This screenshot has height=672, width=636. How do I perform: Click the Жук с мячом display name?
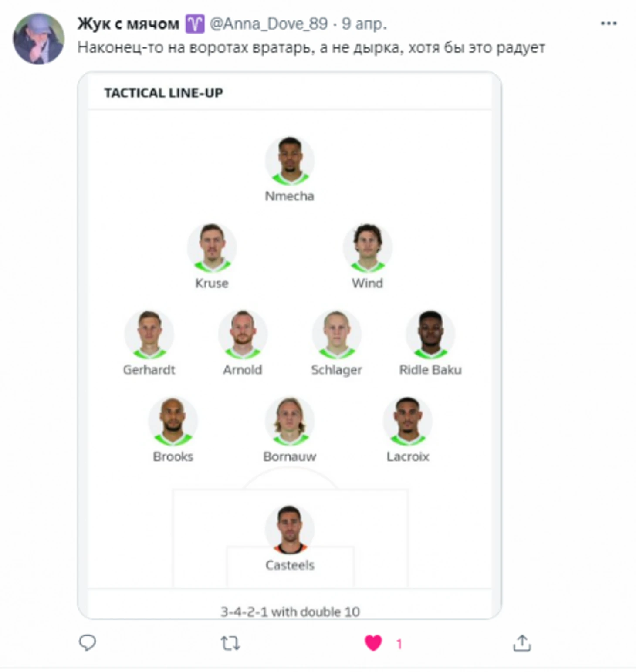(x=129, y=24)
